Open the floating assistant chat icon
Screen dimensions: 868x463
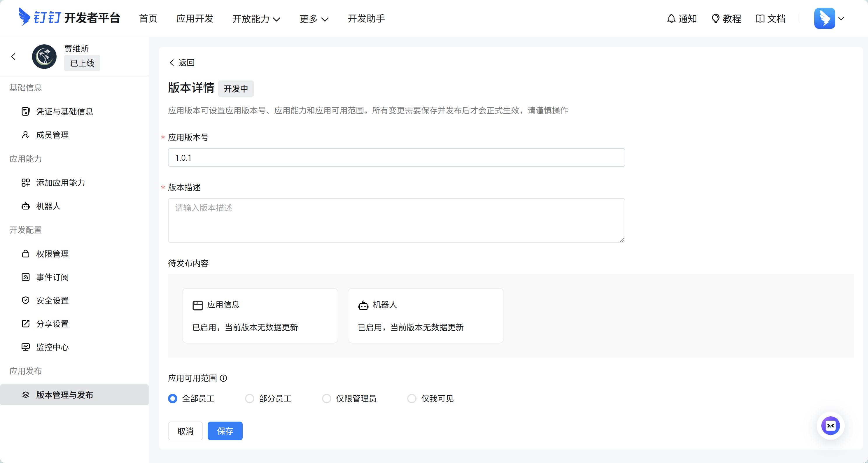pos(830,426)
